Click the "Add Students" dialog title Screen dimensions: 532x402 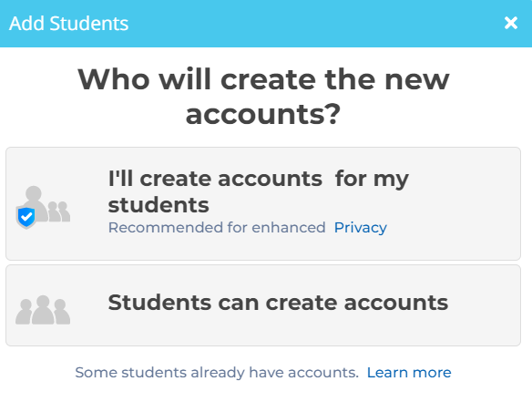69,24
